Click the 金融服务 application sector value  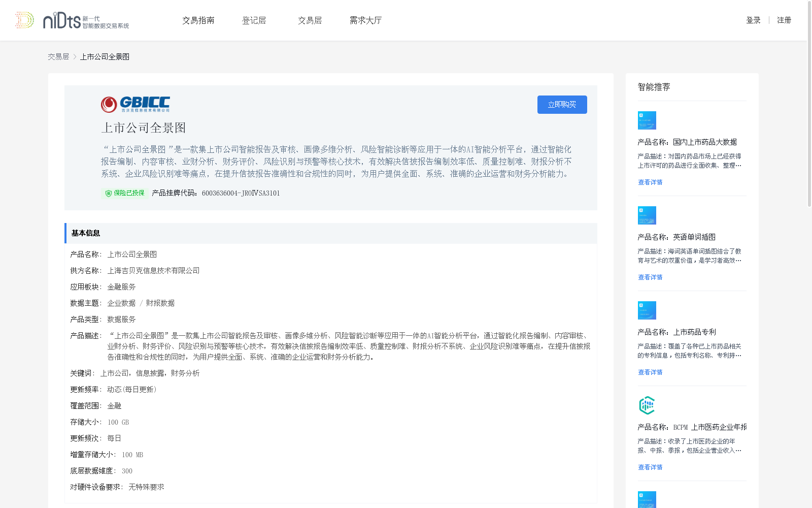pos(121,287)
